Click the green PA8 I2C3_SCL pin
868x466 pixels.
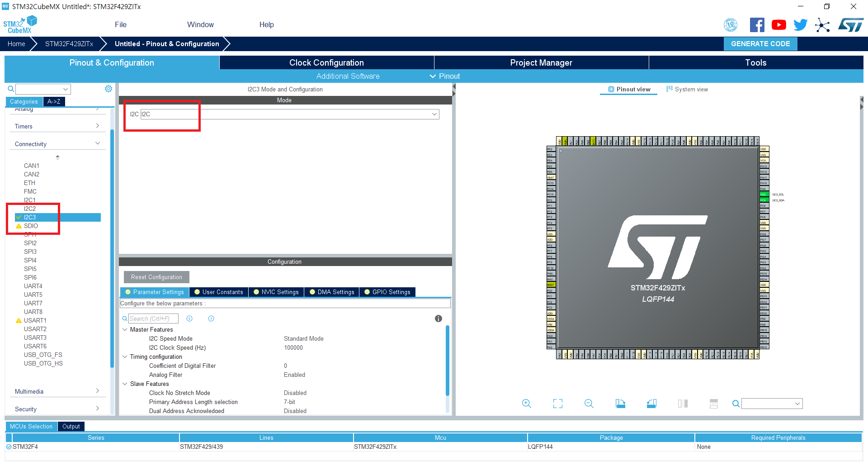[x=764, y=195]
